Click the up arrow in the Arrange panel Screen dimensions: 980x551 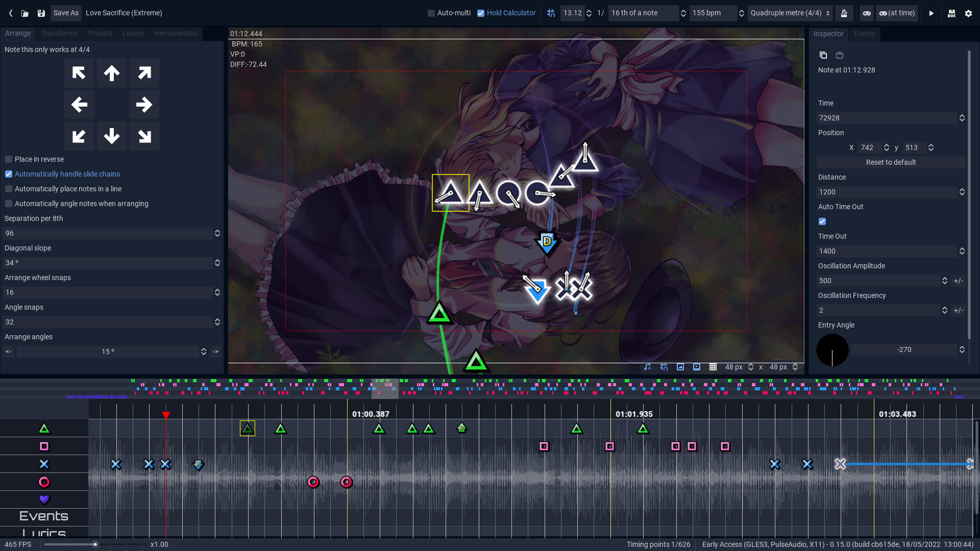point(111,73)
